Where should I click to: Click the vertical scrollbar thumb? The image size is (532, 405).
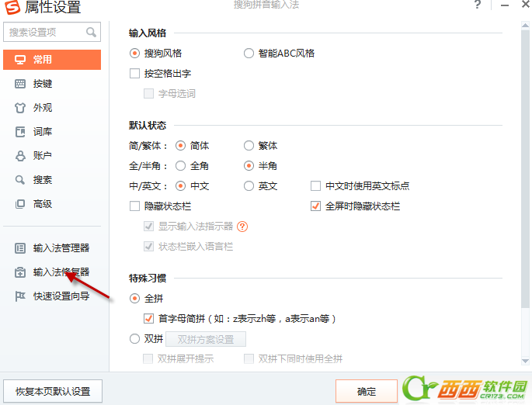click(x=525, y=168)
